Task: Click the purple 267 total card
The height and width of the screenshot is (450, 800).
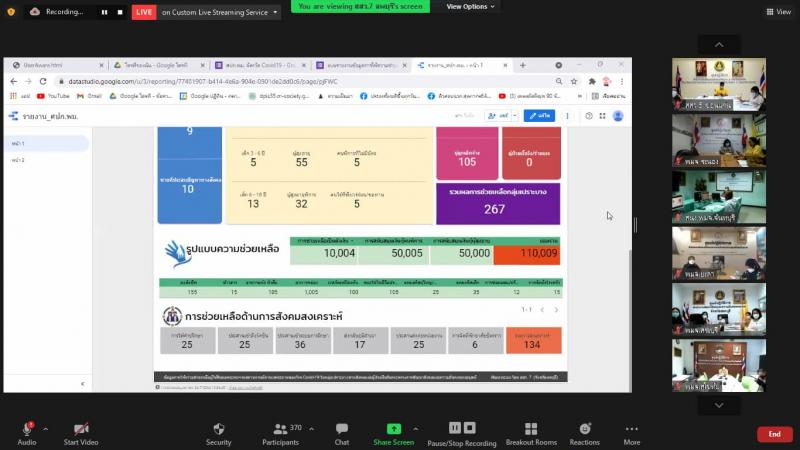Action: (498, 204)
